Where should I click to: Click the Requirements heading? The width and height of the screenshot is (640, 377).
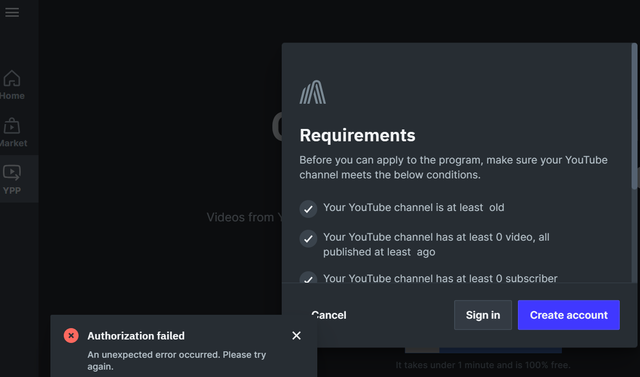358,135
